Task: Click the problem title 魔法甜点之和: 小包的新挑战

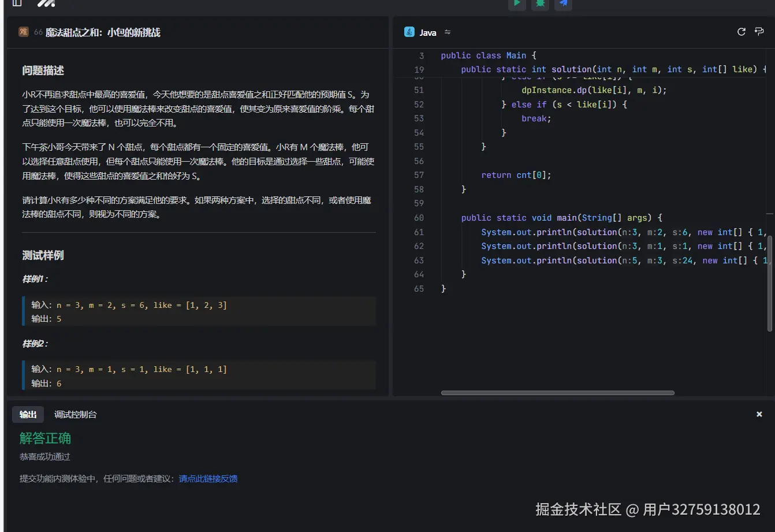Action: pyautogui.click(x=103, y=32)
